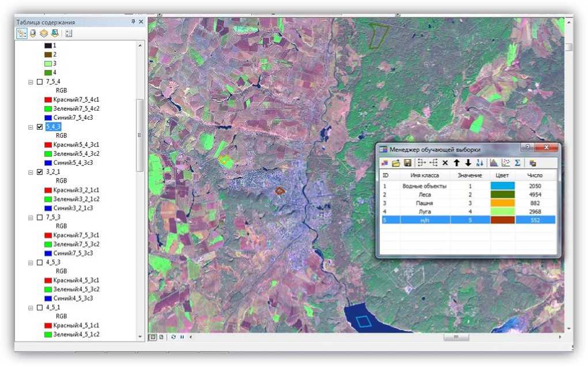Click the merge training samples icon

[x=422, y=163]
